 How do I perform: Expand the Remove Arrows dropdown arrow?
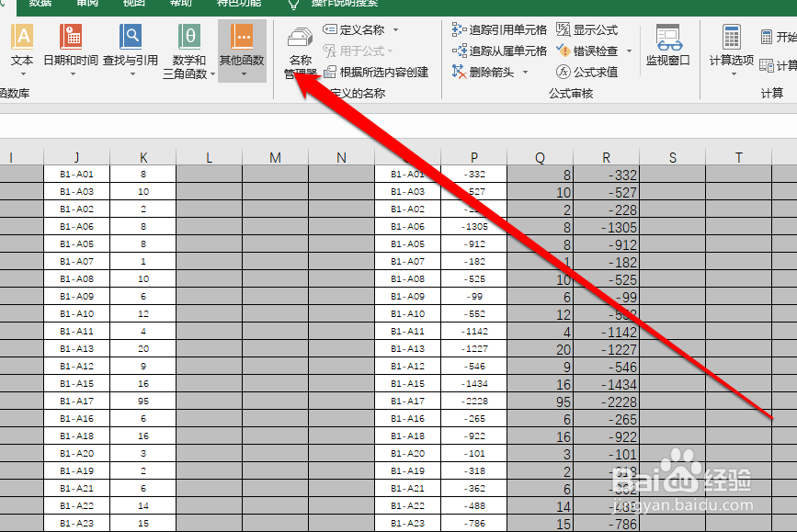tap(525, 73)
